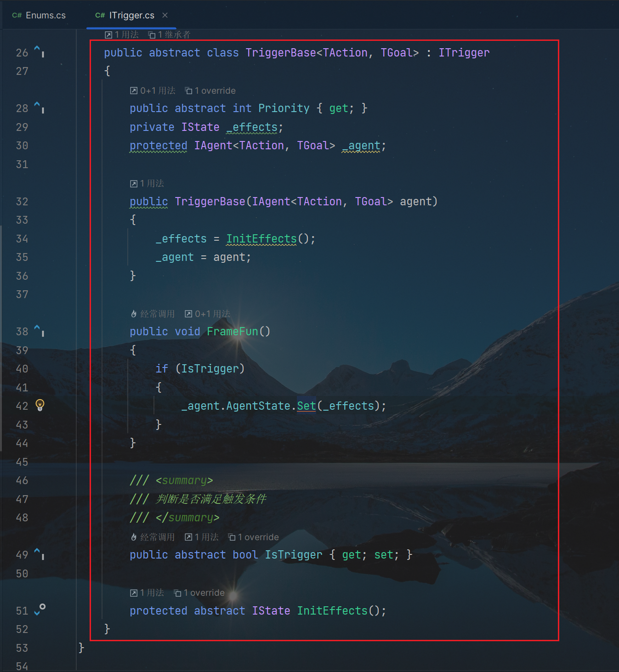Open '1 override' hint above Priority
Screen dimensions: 619x672
pos(210,90)
